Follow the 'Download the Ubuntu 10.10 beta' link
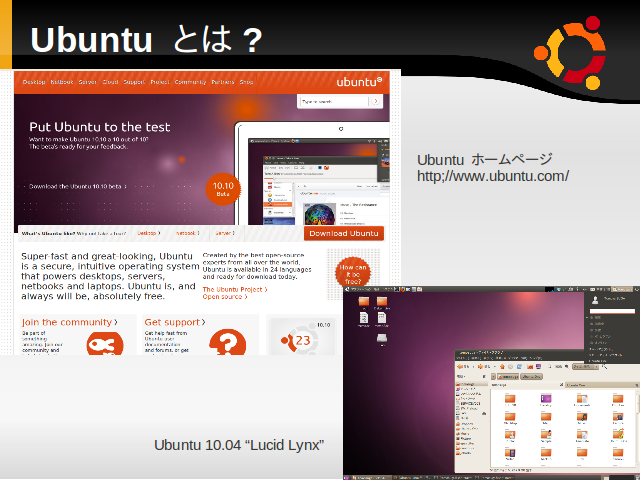 point(78,187)
